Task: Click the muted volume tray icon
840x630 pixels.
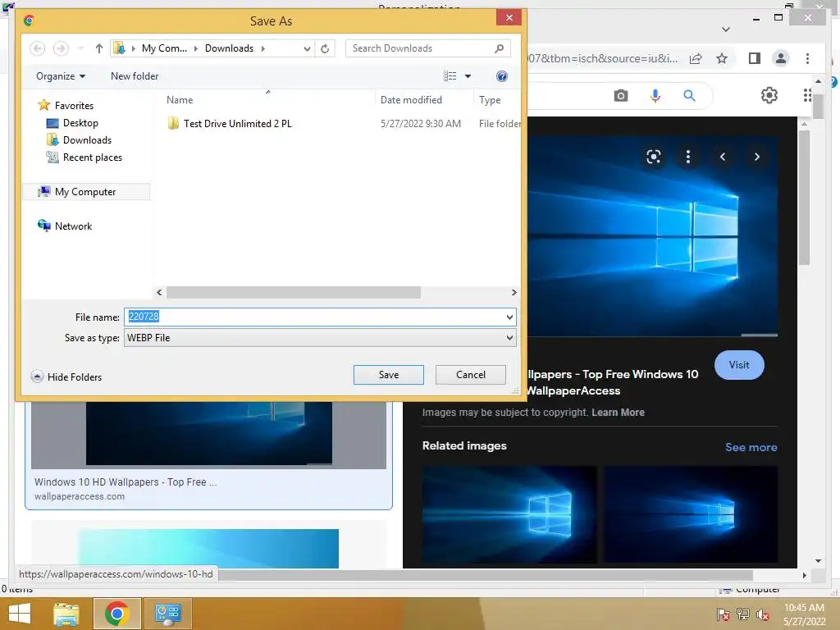Action: click(x=762, y=614)
